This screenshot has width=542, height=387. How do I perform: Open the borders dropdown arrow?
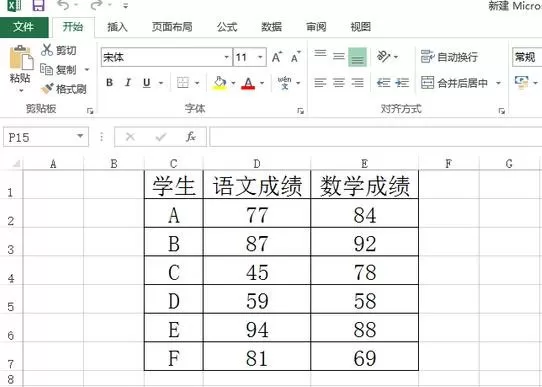point(197,83)
